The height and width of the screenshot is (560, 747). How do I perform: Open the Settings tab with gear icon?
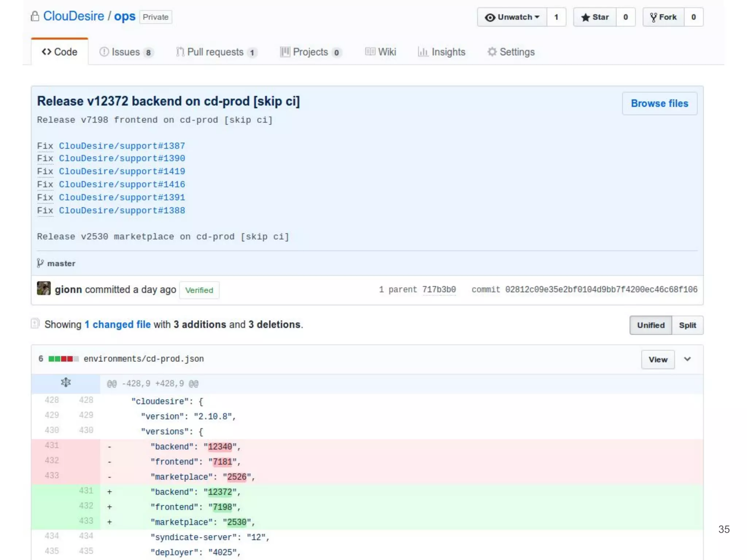click(x=511, y=52)
